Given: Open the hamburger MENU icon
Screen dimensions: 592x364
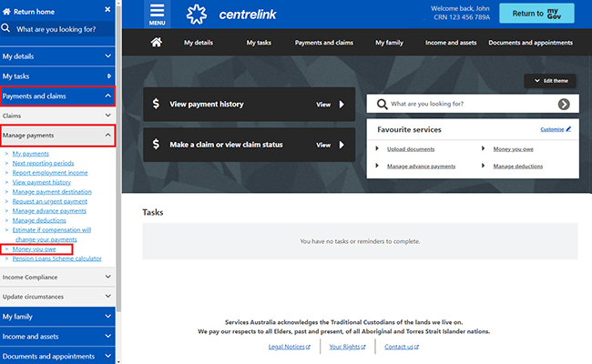Looking at the screenshot, I should click(x=158, y=14).
